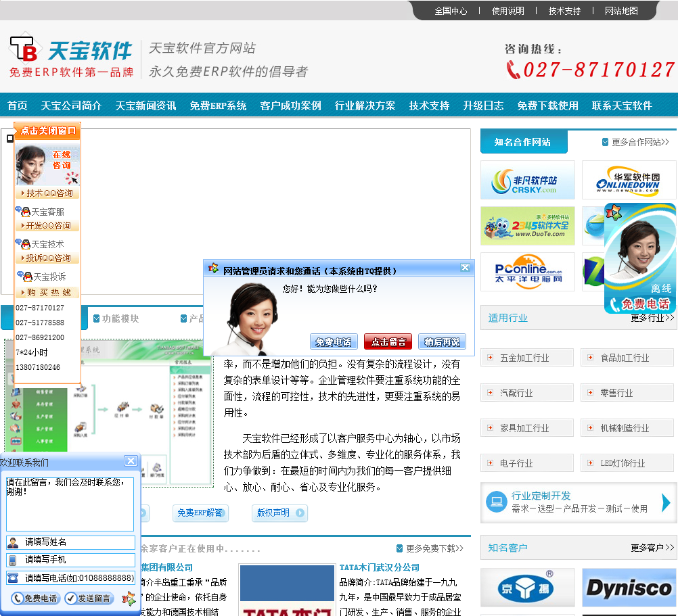The image size is (678, 616).
Task: Click 2345软件大全 DuoTe logo
Action: coord(528,226)
